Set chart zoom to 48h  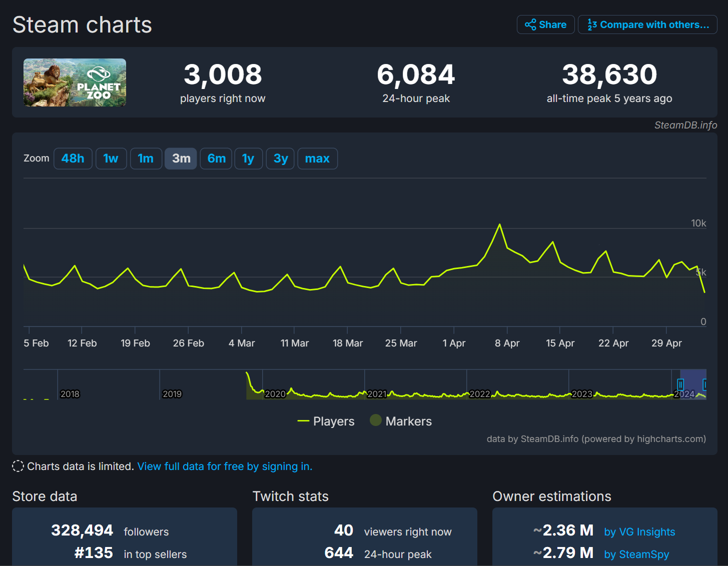(x=73, y=158)
